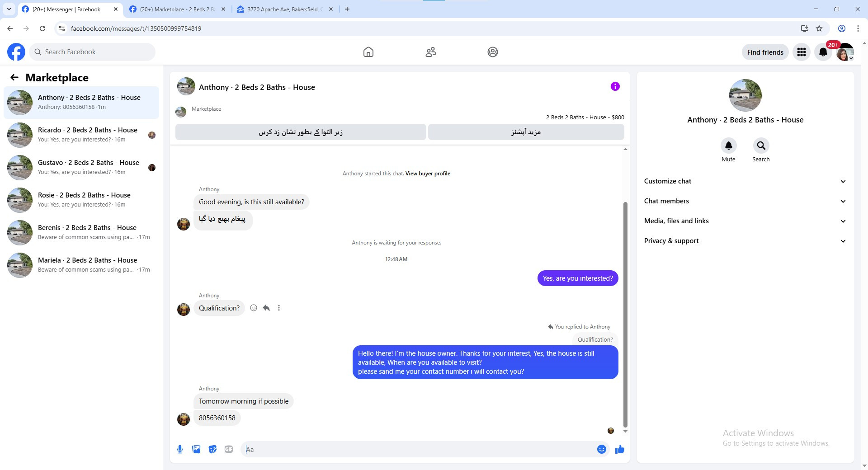This screenshot has height=470, width=868.
Task: Open the Facebook Home icon
Action: [x=368, y=52]
